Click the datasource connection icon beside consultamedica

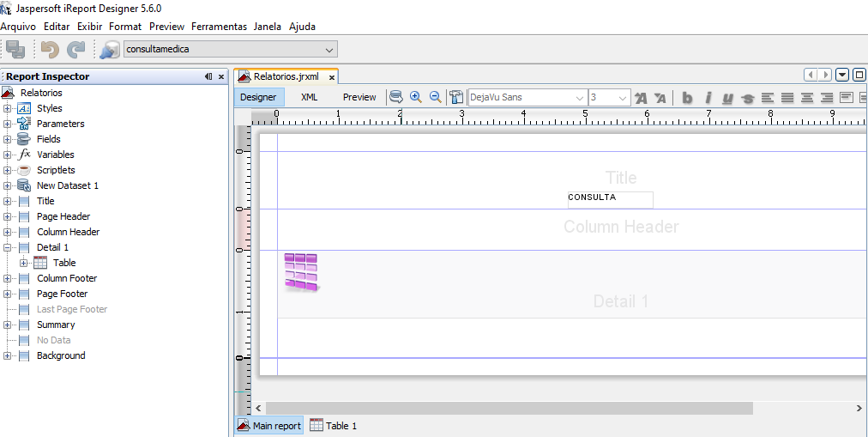[x=110, y=50]
